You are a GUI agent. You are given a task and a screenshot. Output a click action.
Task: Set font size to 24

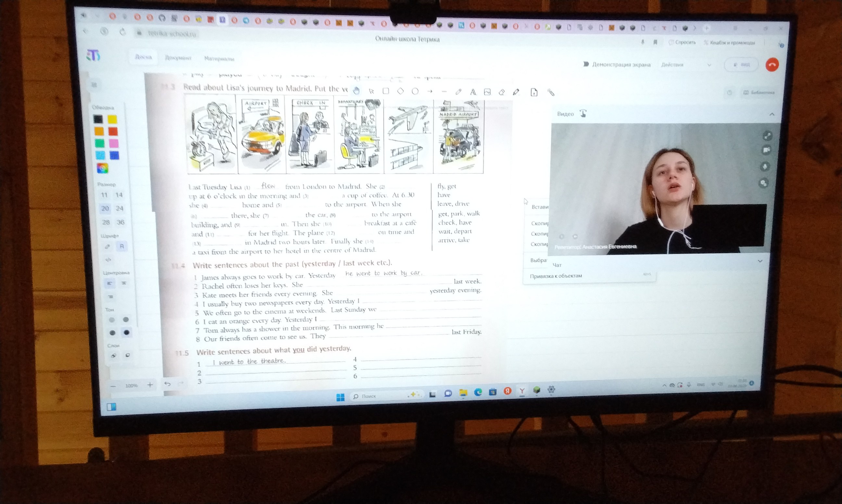pyautogui.click(x=119, y=208)
